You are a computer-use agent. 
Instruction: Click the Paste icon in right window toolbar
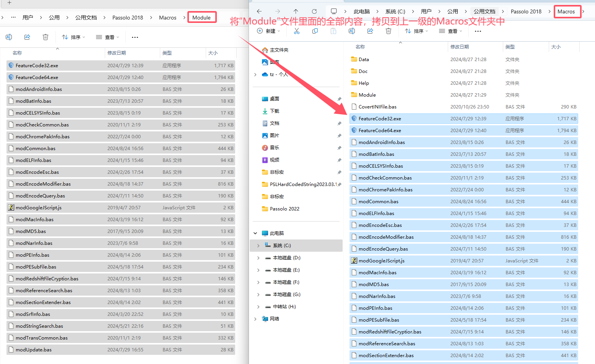click(x=333, y=31)
